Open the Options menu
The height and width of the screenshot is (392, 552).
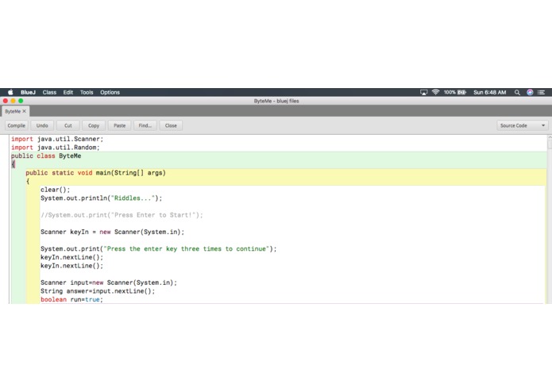[110, 92]
